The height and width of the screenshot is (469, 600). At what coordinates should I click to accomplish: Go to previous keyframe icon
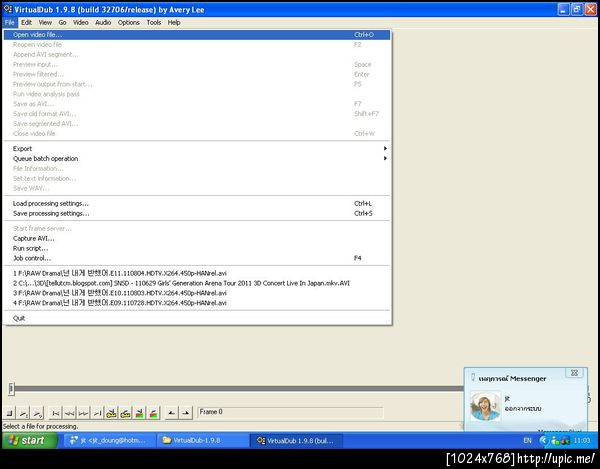(x=111, y=413)
